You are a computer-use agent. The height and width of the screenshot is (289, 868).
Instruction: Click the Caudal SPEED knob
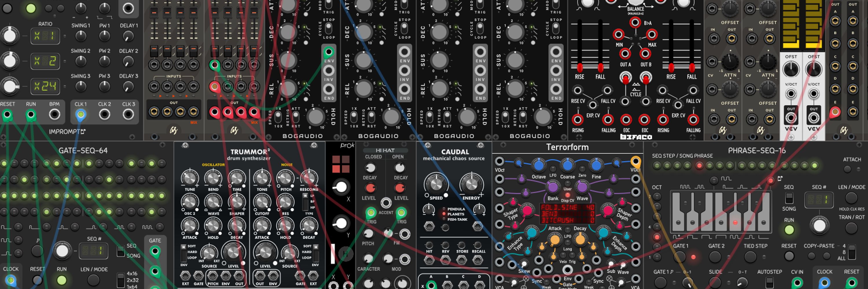click(436, 184)
